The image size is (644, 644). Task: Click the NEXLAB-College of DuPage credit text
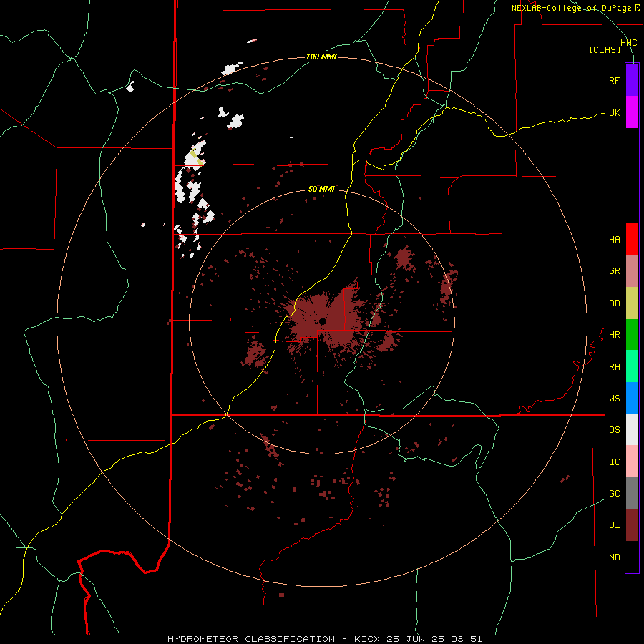(571, 8)
